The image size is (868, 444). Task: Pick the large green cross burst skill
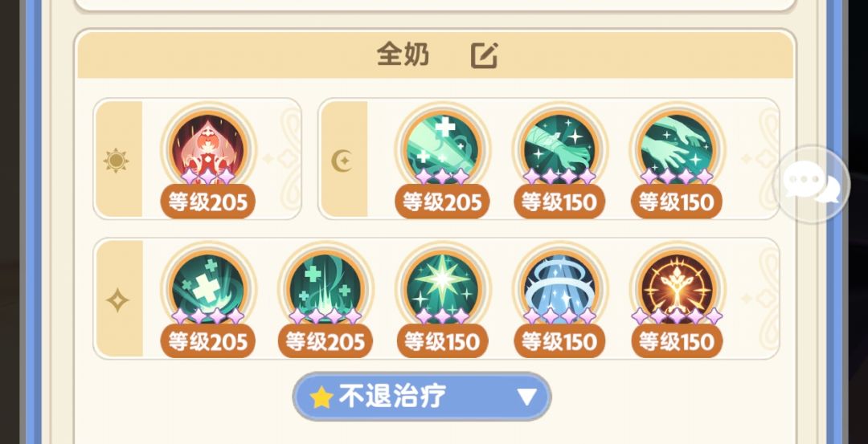208,288
